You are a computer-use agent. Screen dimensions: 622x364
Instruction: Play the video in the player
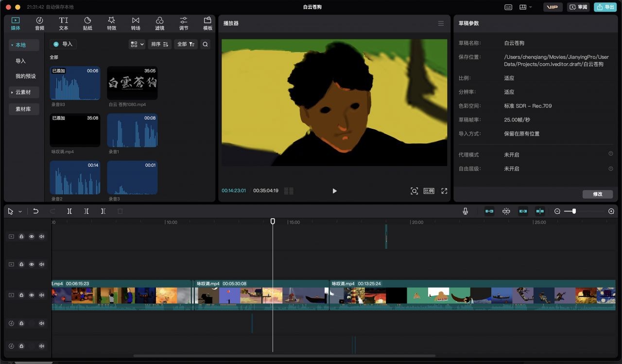(334, 191)
